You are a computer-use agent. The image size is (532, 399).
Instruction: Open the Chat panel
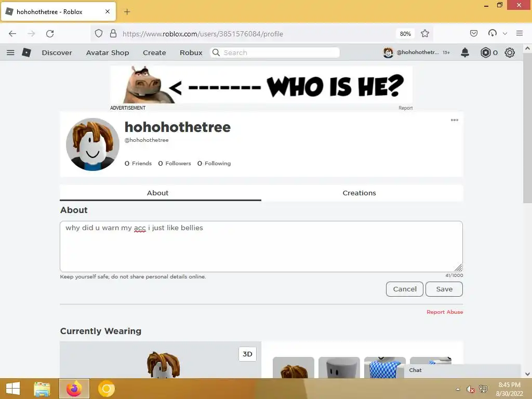[462, 370]
